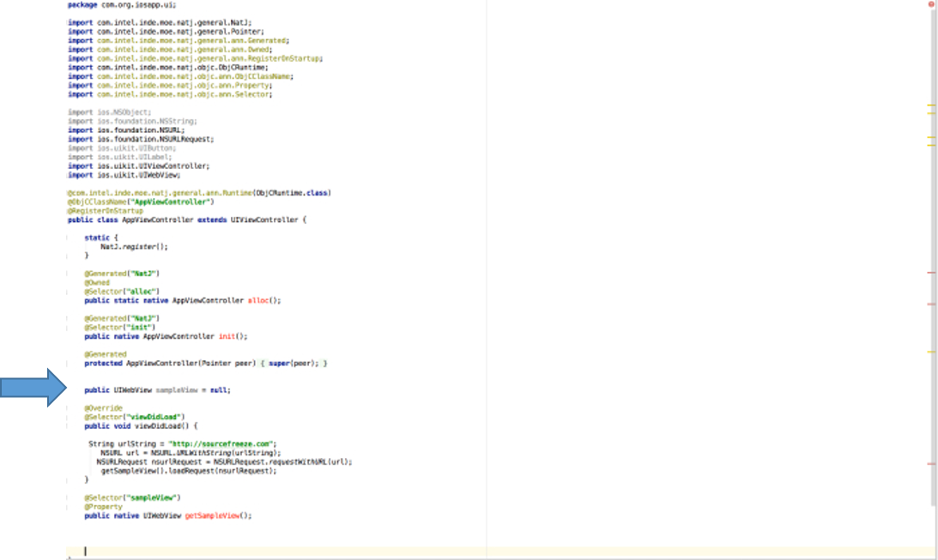
Task: Click the import of general.ann.Owned
Action: point(170,50)
